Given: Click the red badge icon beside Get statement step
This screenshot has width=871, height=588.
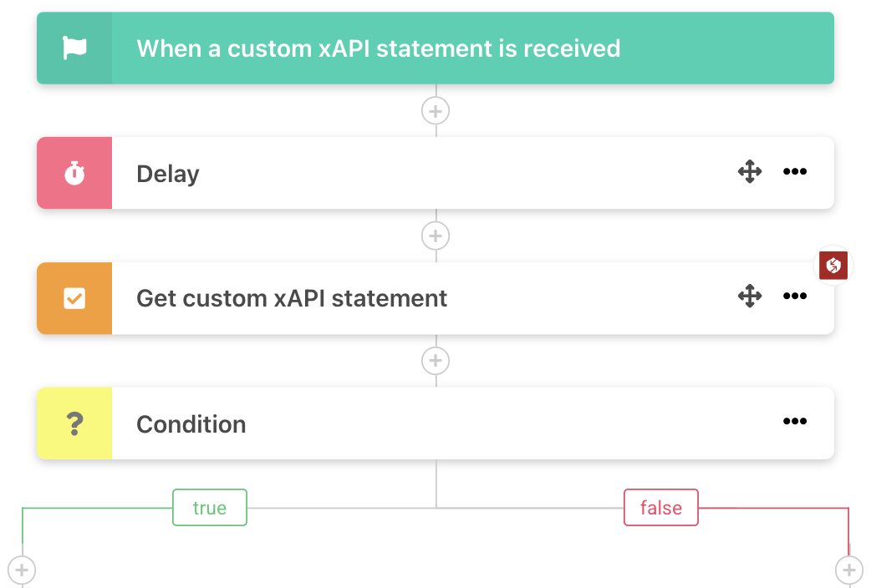Looking at the screenshot, I should click(833, 266).
